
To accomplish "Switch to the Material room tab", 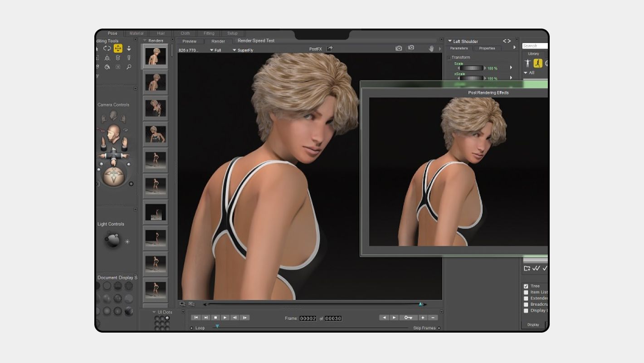I will pos(136,33).
